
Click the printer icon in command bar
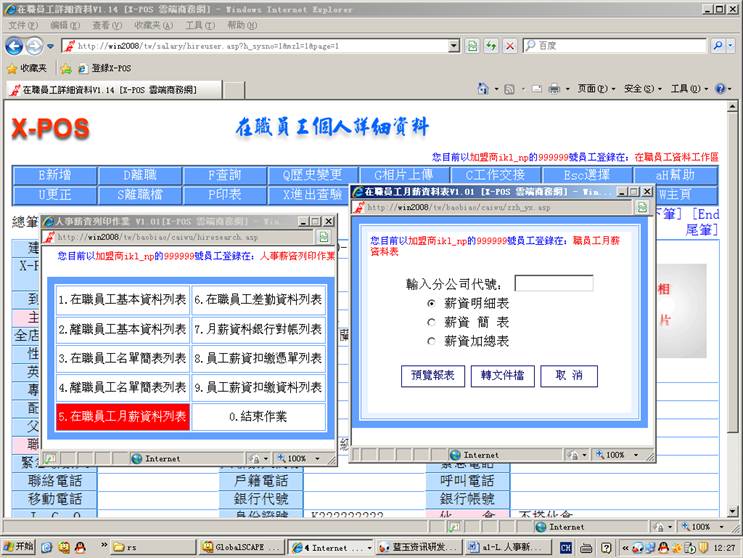[x=553, y=89]
